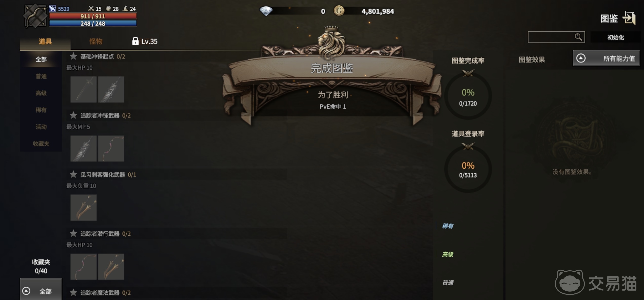
Task: Select the 稀有 category in sidebar
Action: click(41, 110)
